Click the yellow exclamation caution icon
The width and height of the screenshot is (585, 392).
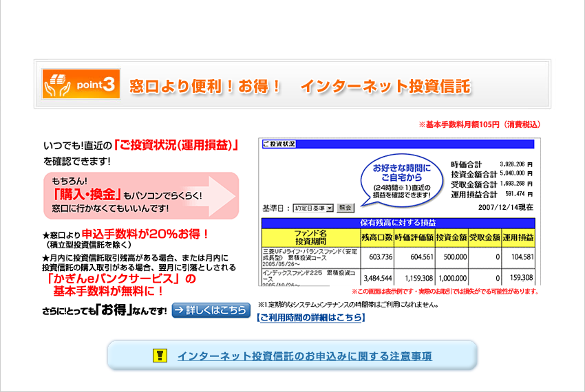click(160, 355)
